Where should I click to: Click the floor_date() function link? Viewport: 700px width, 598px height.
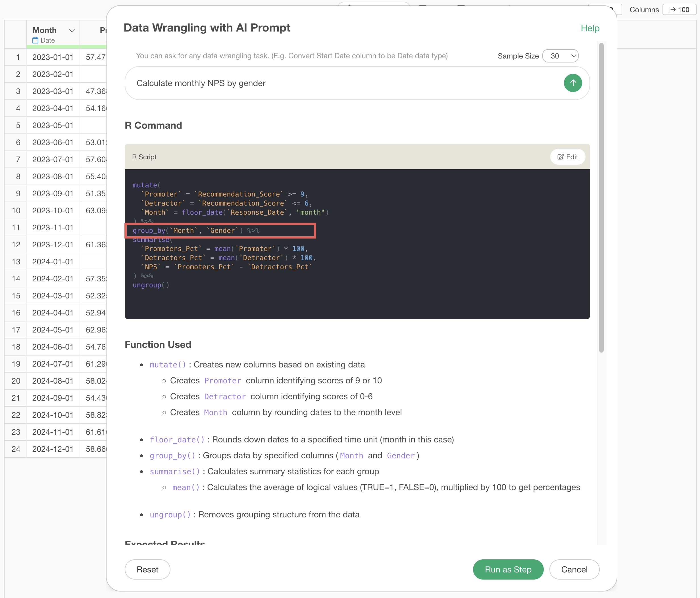pyautogui.click(x=177, y=440)
